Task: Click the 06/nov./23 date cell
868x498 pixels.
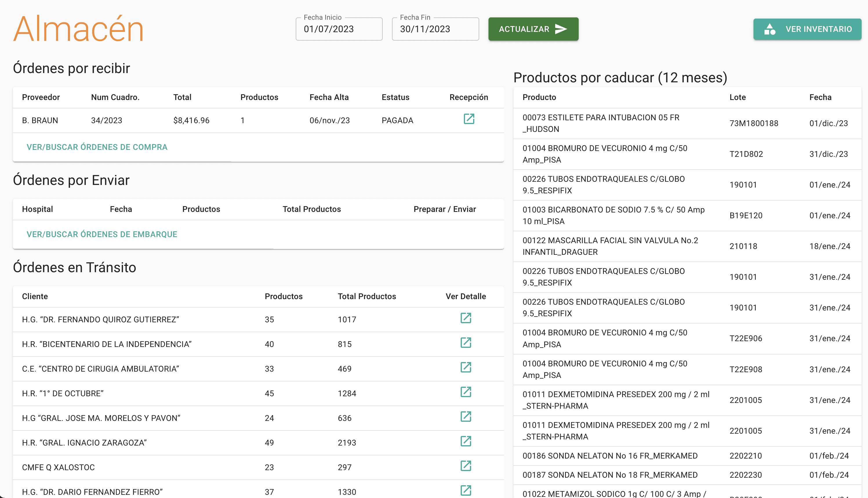Action: pos(330,120)
